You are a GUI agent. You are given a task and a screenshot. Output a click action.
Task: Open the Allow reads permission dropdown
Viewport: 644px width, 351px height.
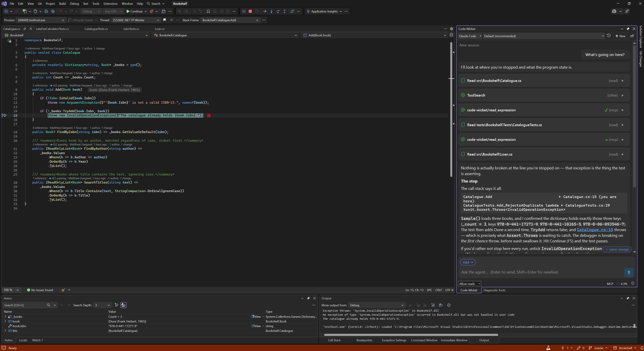(469, 284)
